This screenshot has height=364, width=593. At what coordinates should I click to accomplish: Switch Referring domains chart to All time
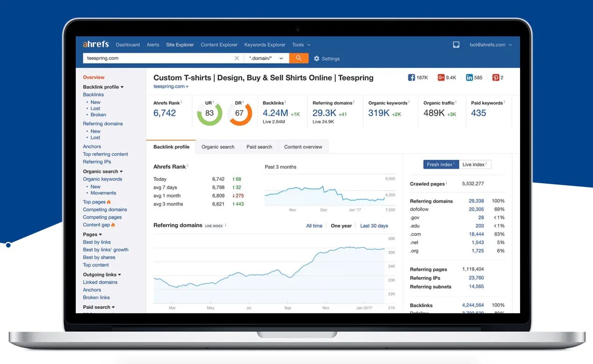(314, 226)
